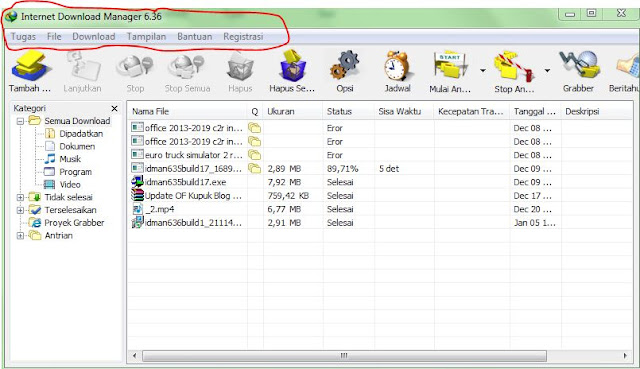Click media icon of _2.mp4 file
Screen dimensions: 640x369
point(137,209)
